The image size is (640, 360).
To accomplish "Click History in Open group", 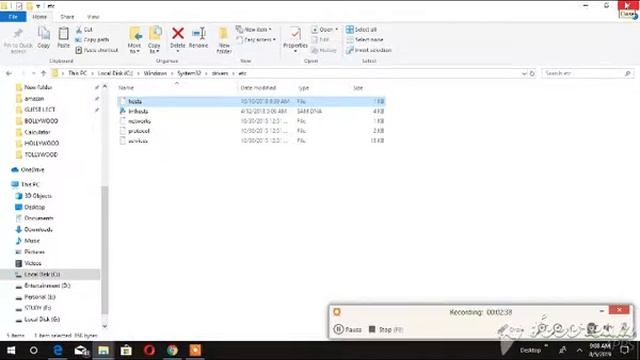I will coord(324,50).
